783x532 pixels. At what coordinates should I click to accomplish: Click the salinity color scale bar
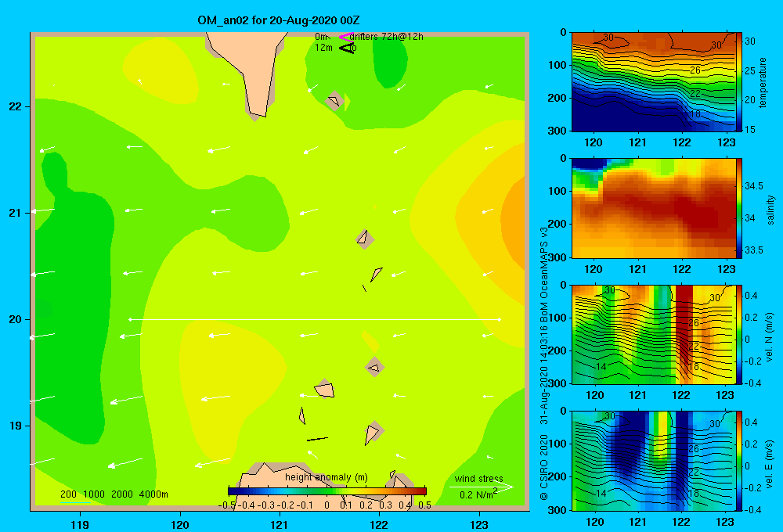coord(738,208)
